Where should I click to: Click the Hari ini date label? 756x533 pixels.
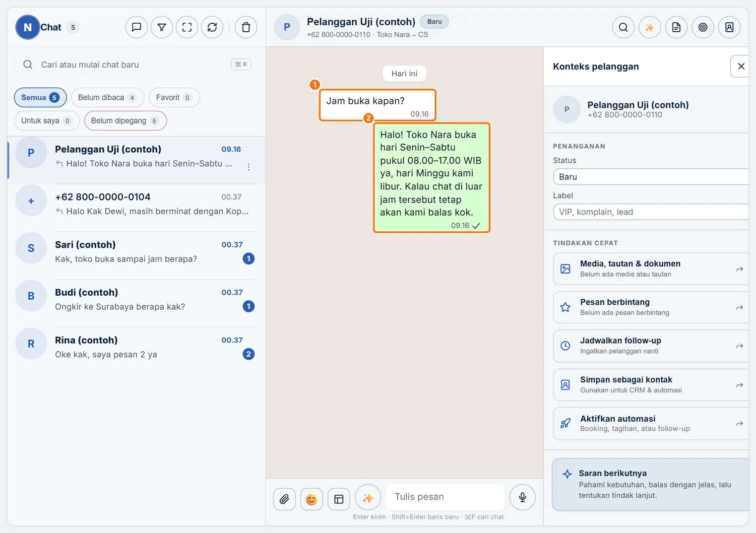[x=404, y=74]
